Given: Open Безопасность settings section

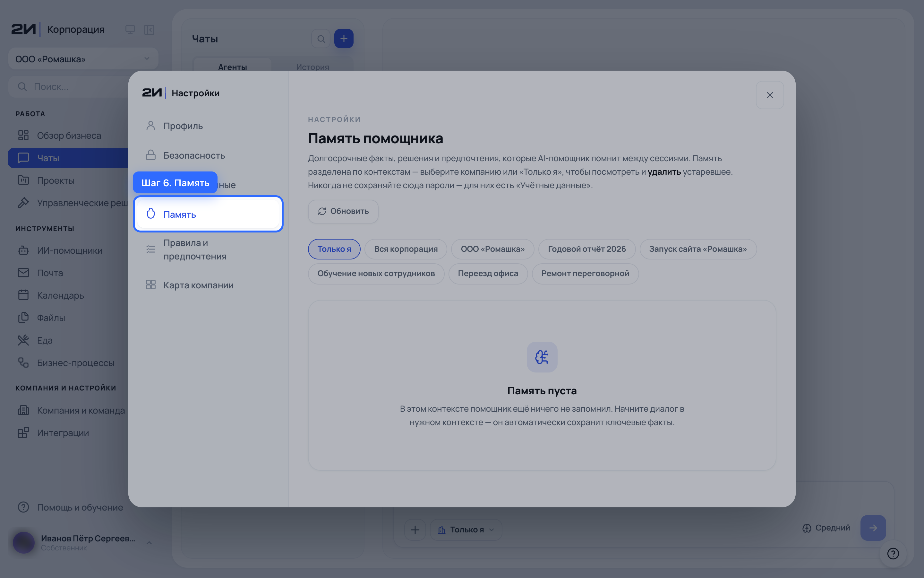Looking at the screenshot, I should pyautogui.click(x=208, y=156).
